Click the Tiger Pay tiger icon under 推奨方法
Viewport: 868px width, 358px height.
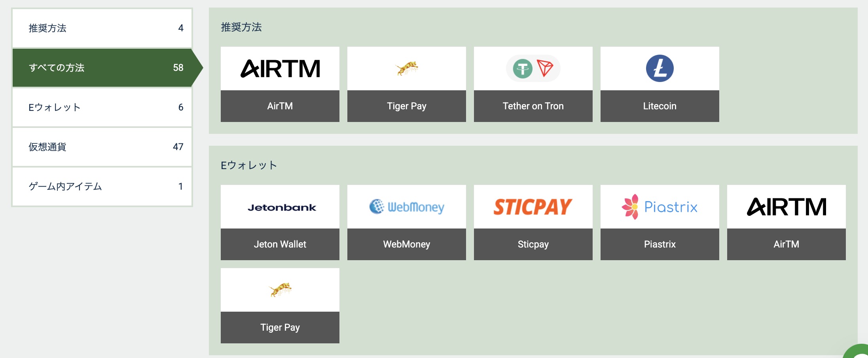click(407, 69)
